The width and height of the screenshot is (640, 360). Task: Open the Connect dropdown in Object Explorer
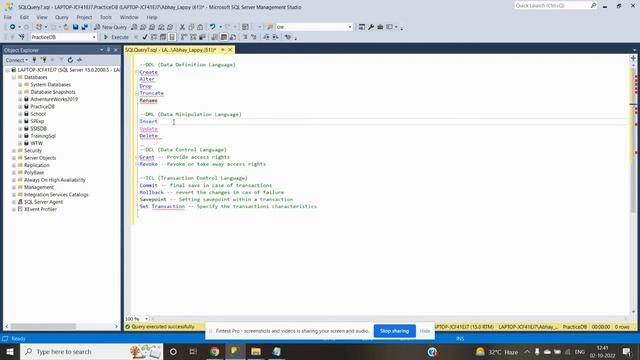[17, 60]
